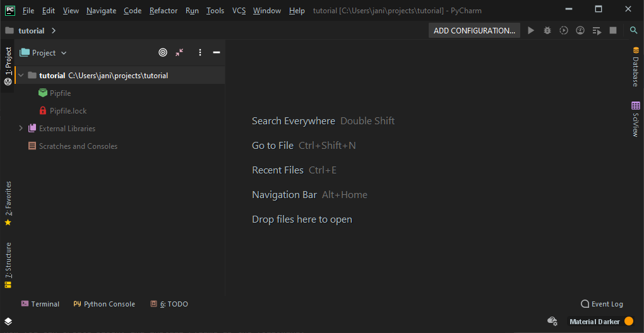
Task: Click the Debug bug icon
Action: click(547, 30)
